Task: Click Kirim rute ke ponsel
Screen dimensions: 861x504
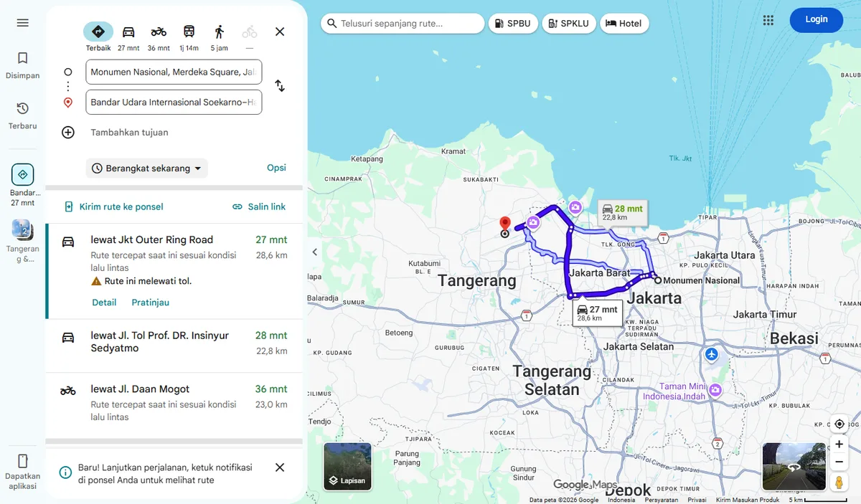Action: pos(113,206)
